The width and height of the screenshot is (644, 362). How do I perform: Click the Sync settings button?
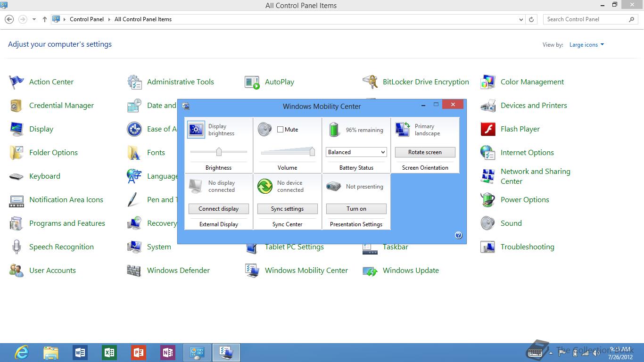287,209
